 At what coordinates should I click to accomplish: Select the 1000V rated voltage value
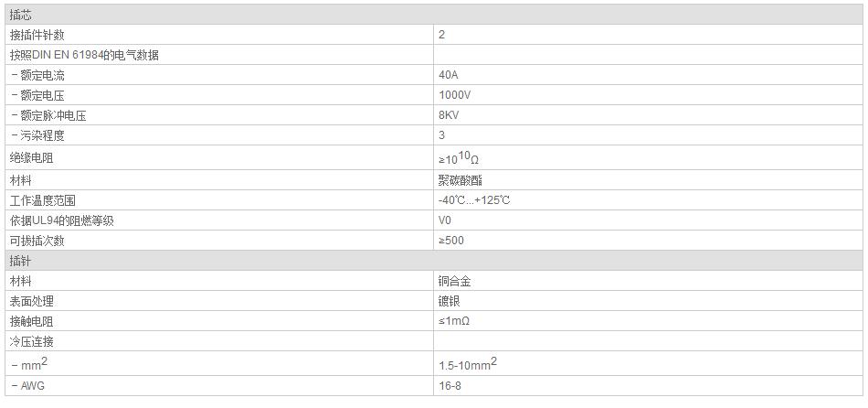(x=454, y=95)
